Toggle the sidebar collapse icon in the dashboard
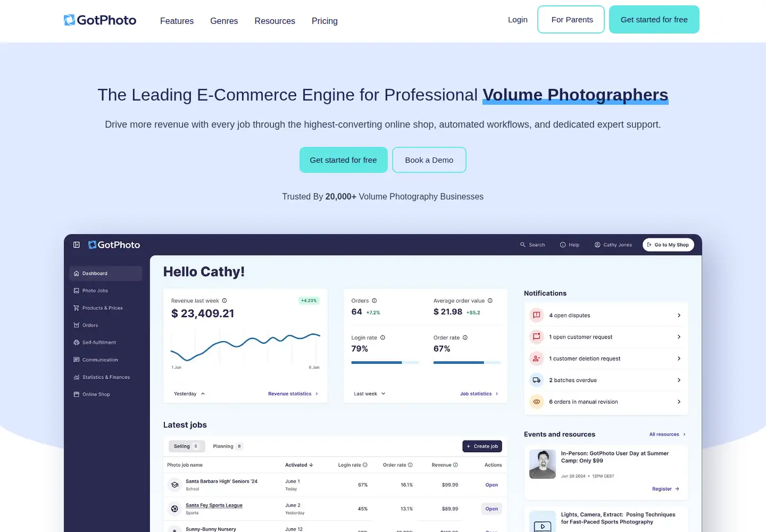The image size is (766, 532). (x=77, y=245)
